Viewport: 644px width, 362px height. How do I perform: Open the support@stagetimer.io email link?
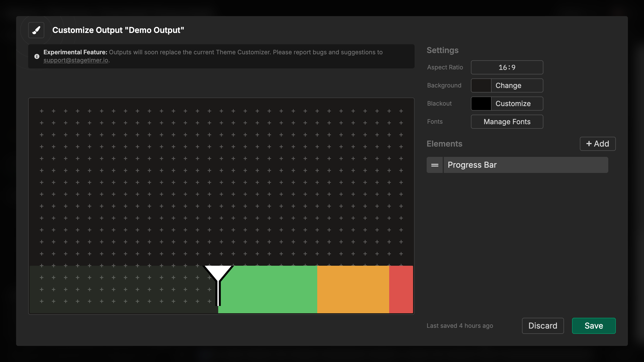pyautogui.click(x=76, y=60)
